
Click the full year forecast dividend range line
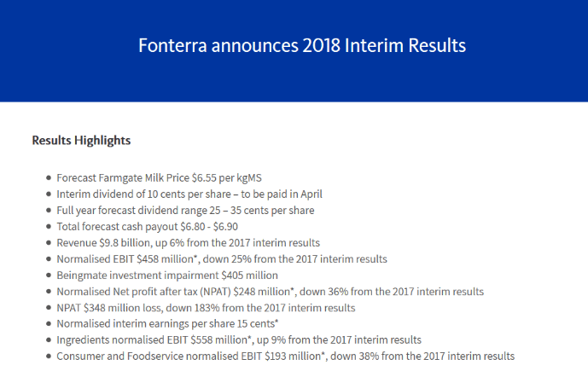[185, 211]
